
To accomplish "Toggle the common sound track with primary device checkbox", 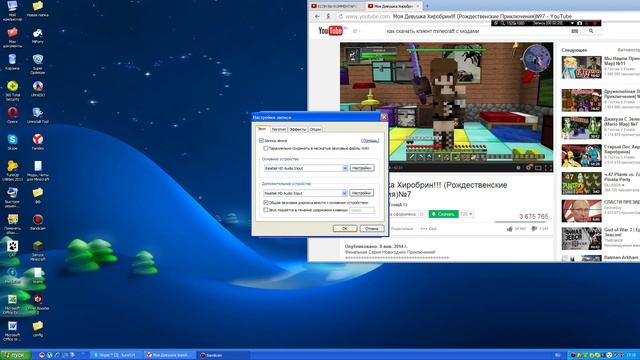I will pos(265,202).
